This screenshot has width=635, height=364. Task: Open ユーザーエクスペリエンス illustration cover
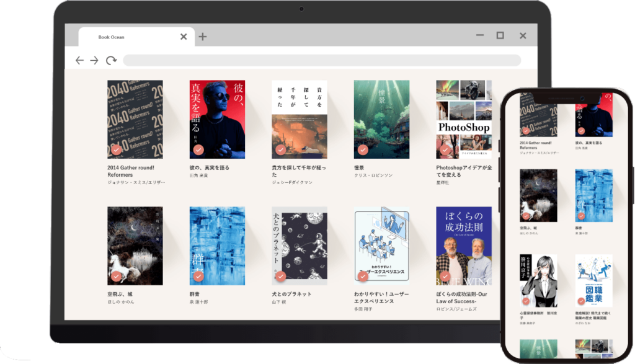[x=381, y=246]
